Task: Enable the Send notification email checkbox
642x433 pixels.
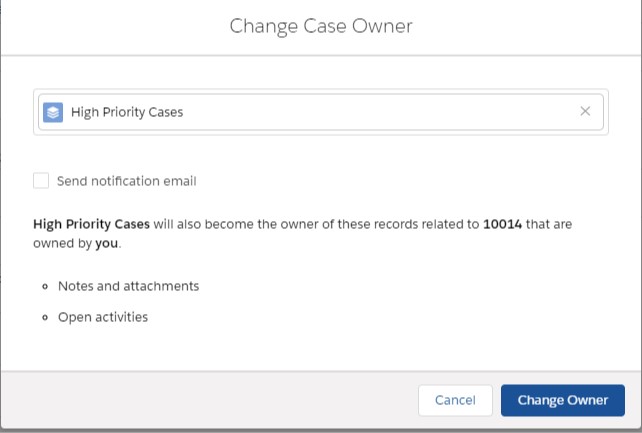Action: pyautogui.click(x=41, y=180)
